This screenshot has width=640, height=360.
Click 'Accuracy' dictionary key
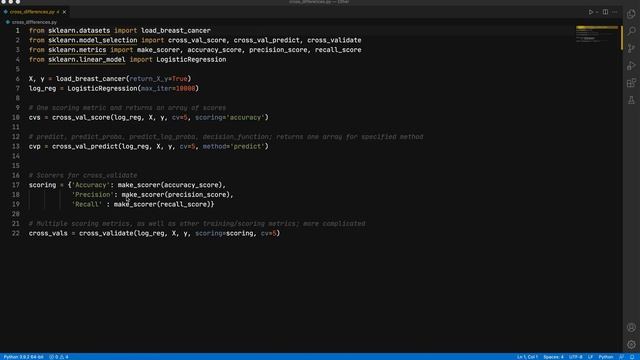(x=91, y=185)
